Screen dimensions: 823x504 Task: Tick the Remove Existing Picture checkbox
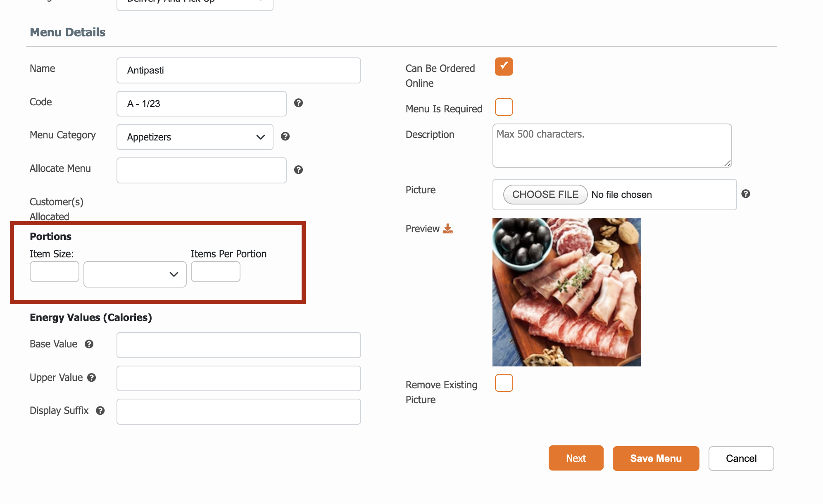click(504, 383)
